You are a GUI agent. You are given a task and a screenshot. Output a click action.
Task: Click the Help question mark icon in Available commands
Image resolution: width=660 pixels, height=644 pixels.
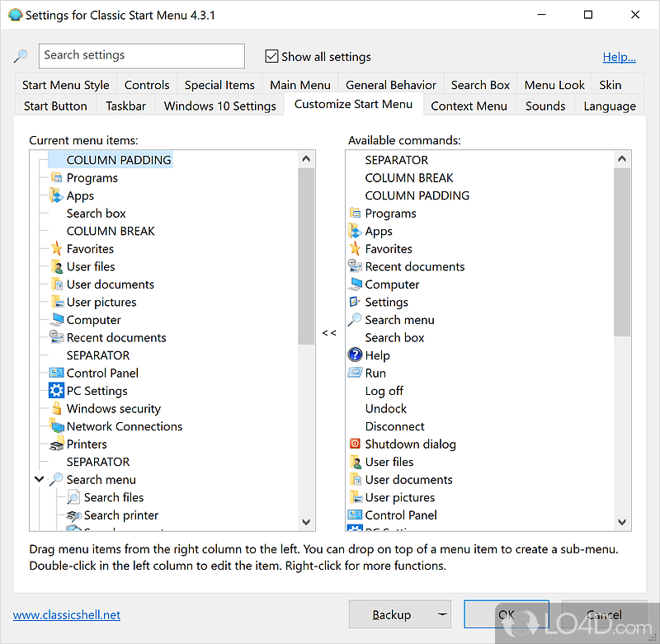click(355, 355)
